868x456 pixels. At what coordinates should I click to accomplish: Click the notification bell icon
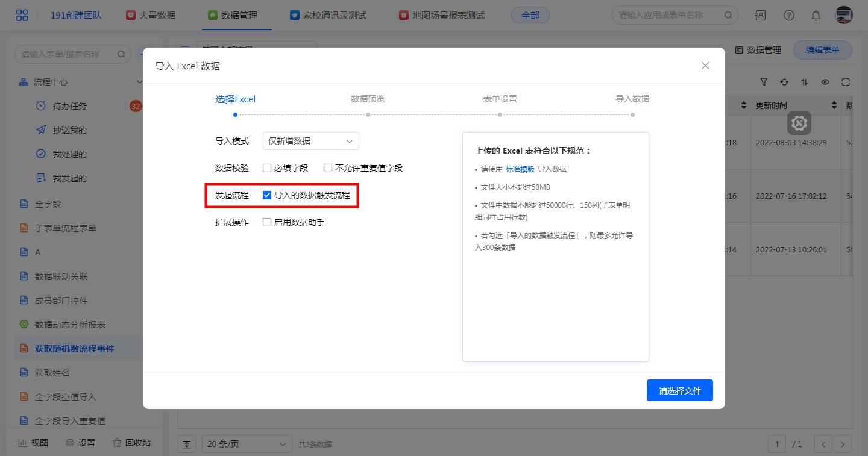coord(816,16)
